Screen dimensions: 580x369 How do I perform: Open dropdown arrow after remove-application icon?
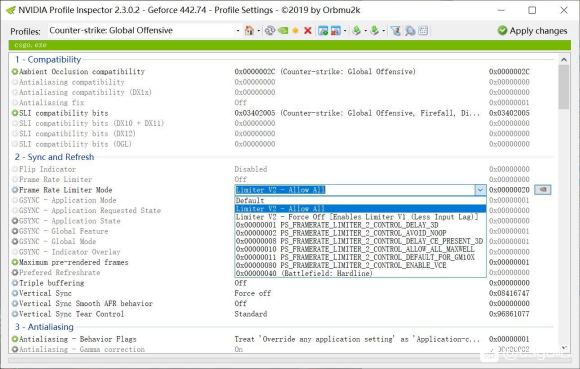(x=345, y=31)
